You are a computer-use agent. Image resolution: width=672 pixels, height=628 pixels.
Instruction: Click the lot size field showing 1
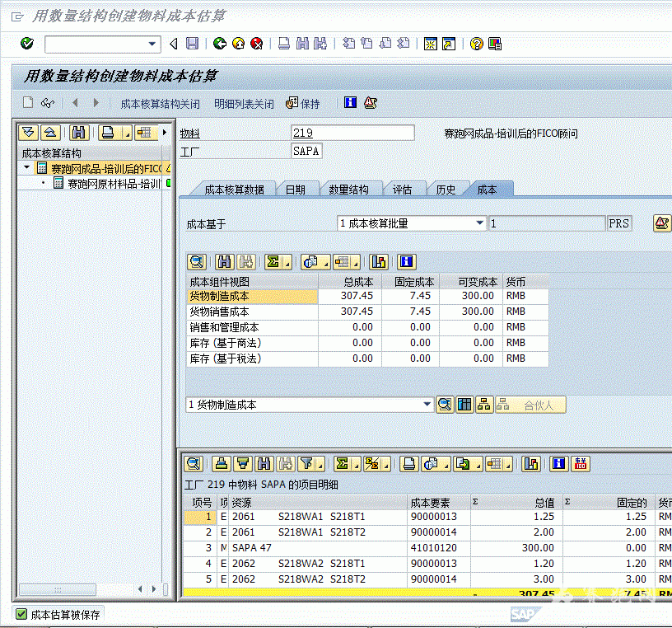tap(547, 223)
